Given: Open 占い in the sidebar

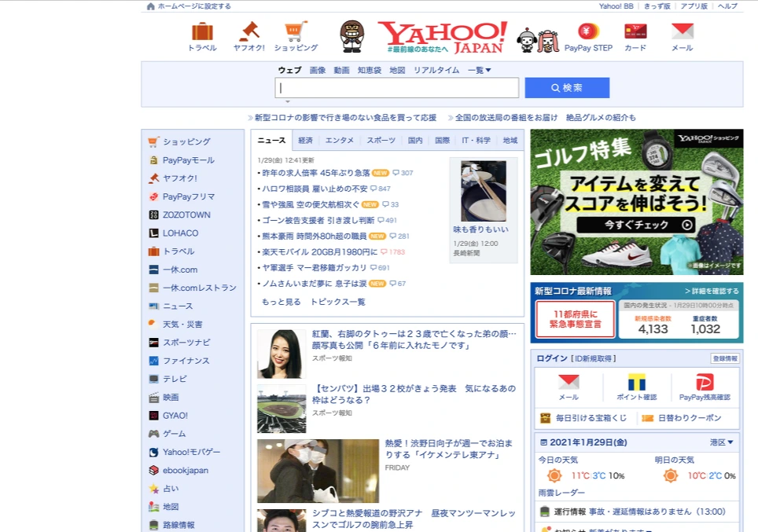Looking at the screenshot, I should tap(171, 489).
